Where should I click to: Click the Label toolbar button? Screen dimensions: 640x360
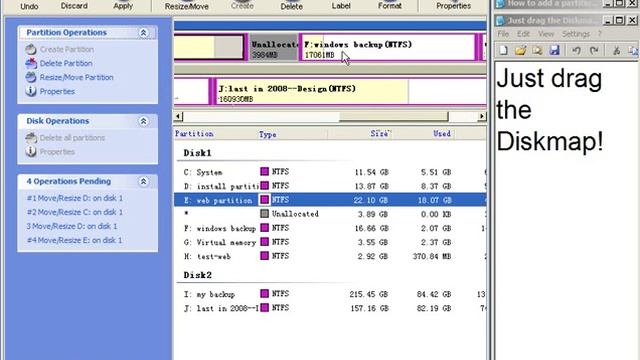(341, 6)
